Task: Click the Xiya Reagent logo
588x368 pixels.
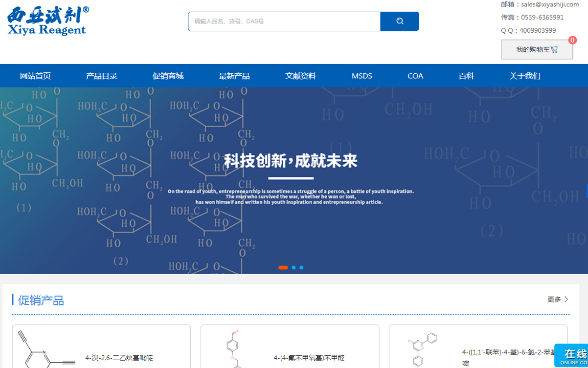Action: click(x=48, y=22)
